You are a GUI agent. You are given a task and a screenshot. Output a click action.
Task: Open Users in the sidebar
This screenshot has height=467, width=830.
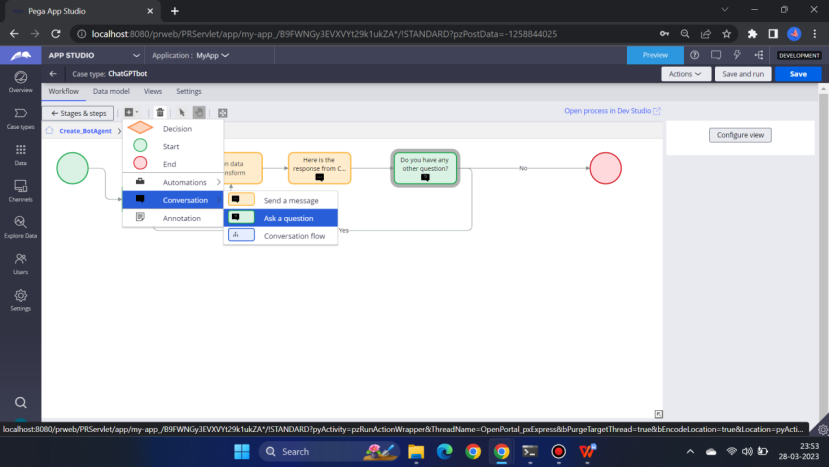click(x=21, y=264)
